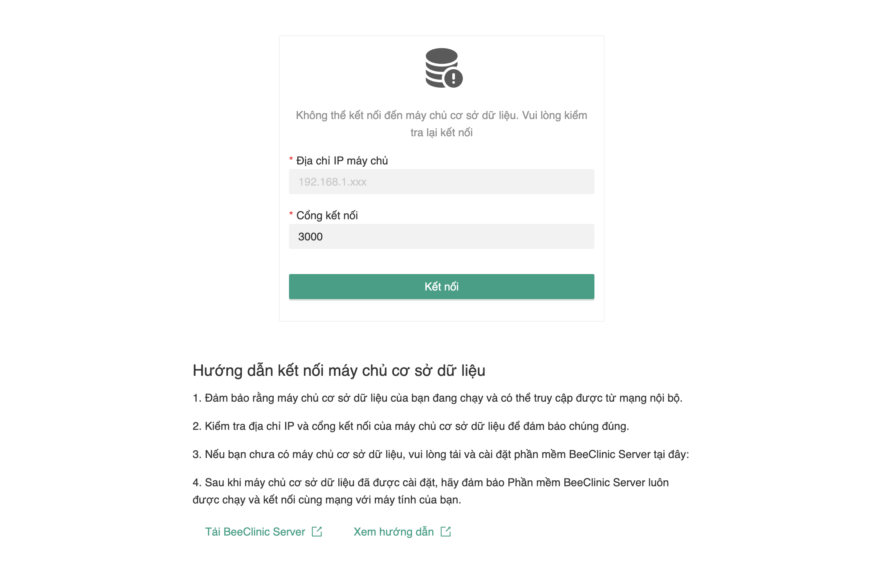Focus the port field containing 3000

click(x=441, y=236)
